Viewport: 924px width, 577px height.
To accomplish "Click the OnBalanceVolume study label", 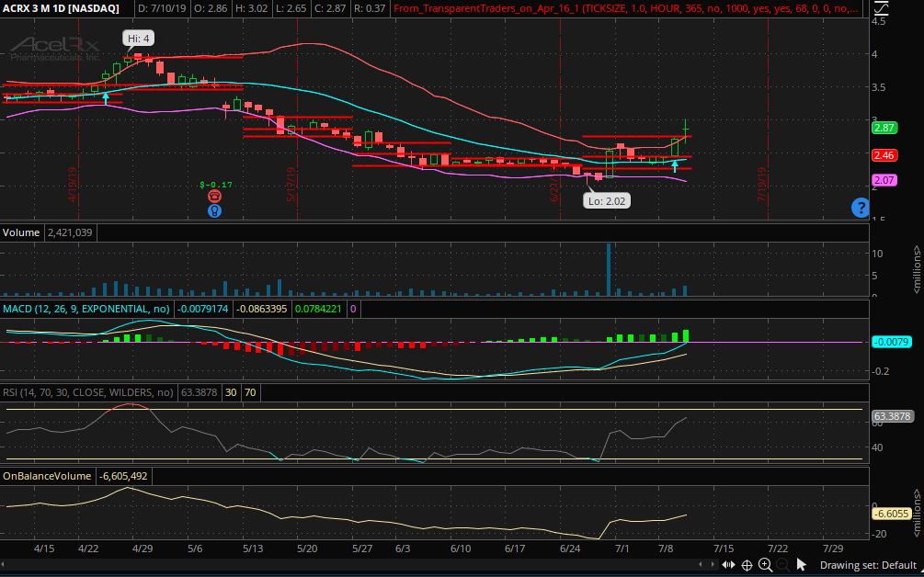I will coord(47,476).
